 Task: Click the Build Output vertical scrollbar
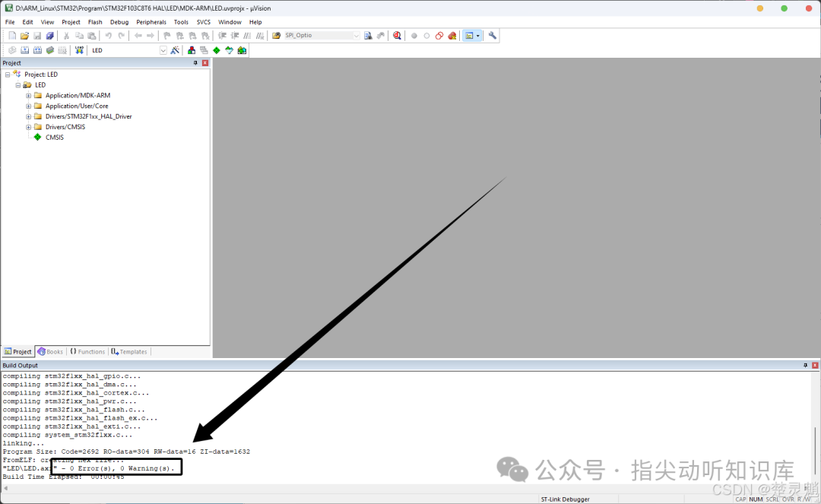(816, 427)
